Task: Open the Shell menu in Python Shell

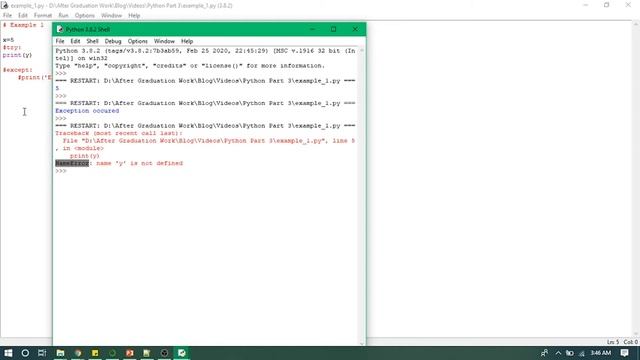Action: click(x=92, y=41)
